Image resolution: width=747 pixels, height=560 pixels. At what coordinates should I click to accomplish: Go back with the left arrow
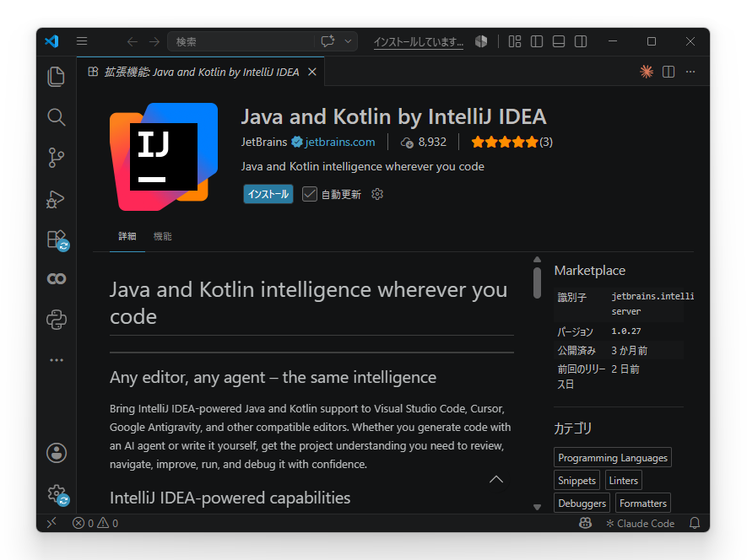(x=133, y=42)
